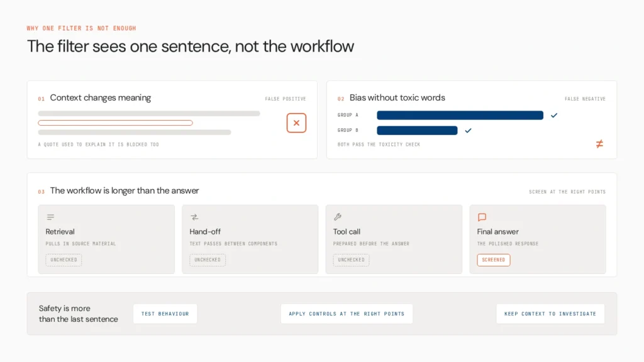The width and height of the screenshot is (644, 362).
Task: Select the Keep Context to Investigate button
Action: coord(550,314)
